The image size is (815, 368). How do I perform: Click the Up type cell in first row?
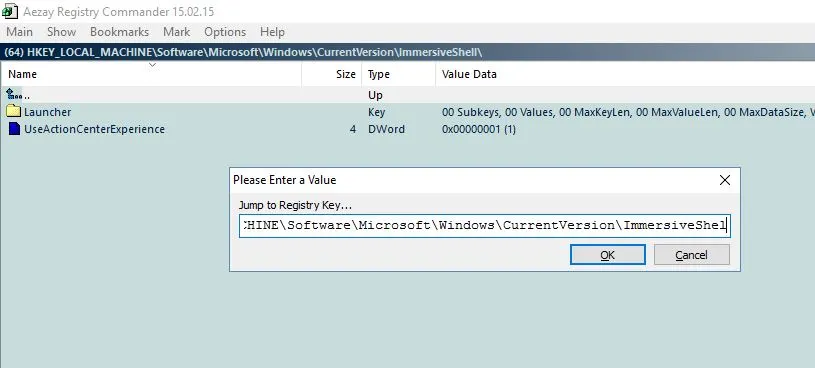pyautogui.click(x=375, y=95)
